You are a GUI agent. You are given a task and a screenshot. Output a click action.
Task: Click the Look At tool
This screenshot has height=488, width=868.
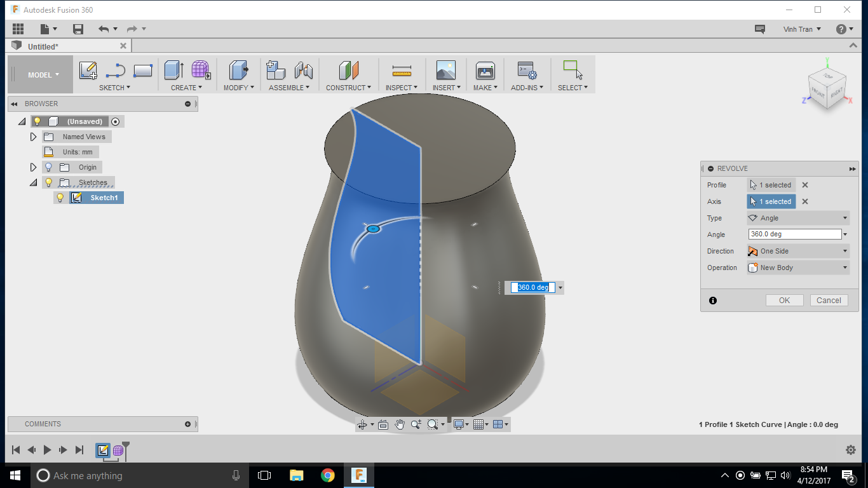[383, 424]
